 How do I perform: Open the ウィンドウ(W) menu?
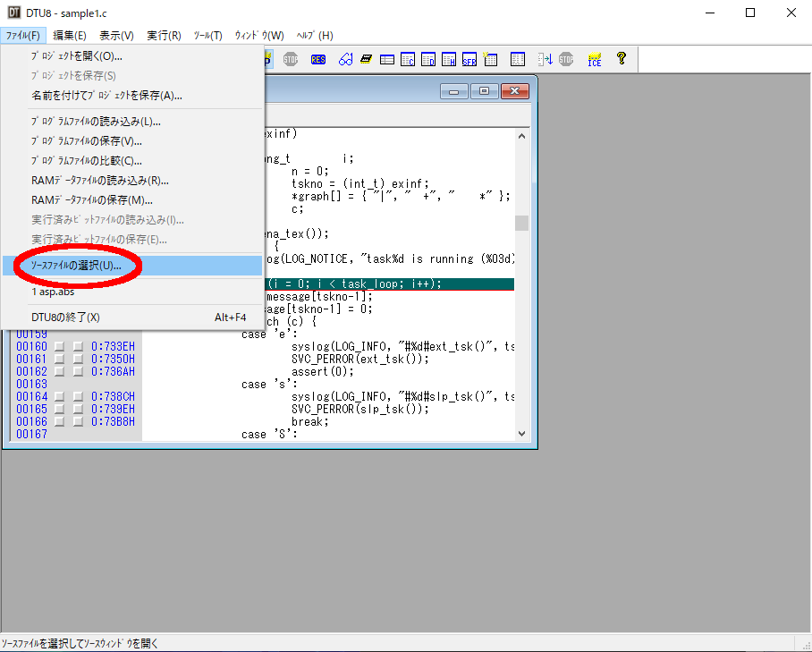tap(259, 35)
